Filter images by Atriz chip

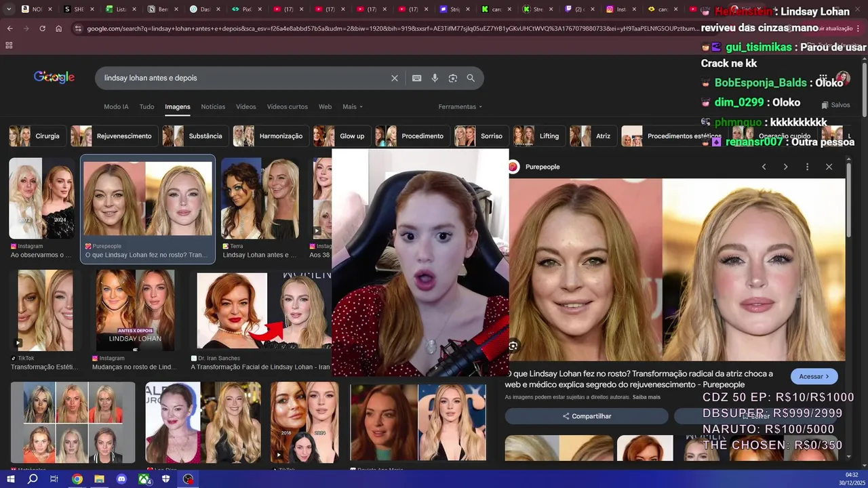(593, 136)
